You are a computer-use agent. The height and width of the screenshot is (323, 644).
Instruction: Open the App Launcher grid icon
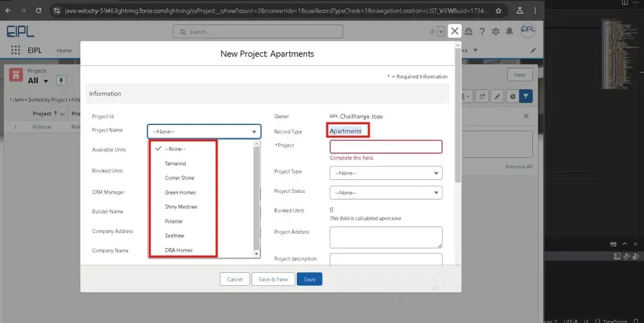click(x=15, y=50)
